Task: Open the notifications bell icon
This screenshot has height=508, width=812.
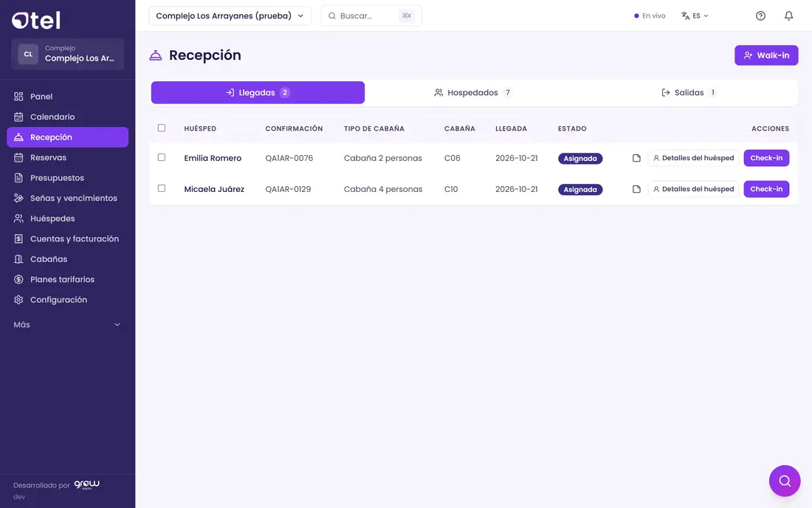Action: 788,16
